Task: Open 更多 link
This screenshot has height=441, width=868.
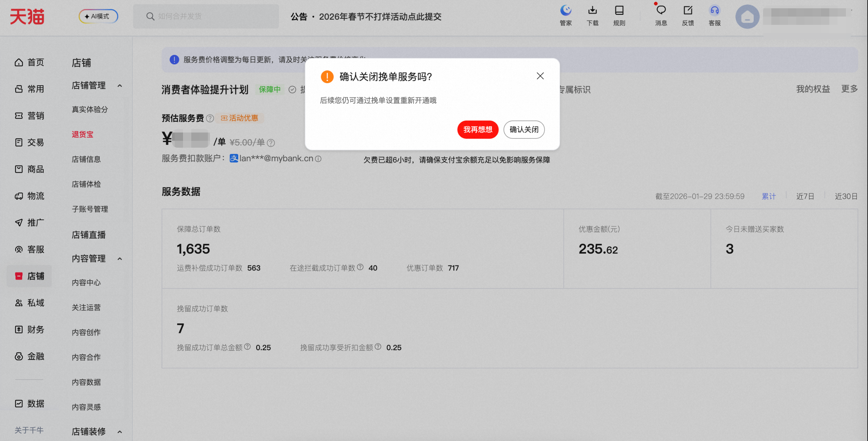Action: (849, 89)
